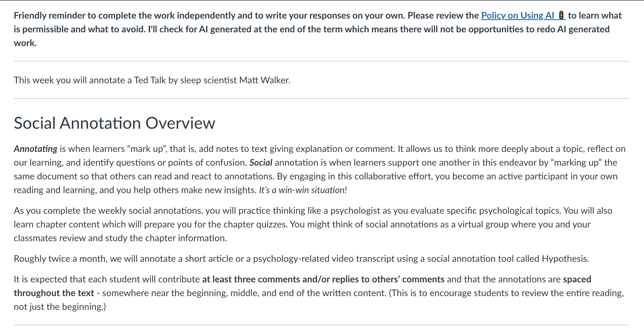Viewport: 644px width, 333px height.
Task: Click the divider above the Overview heading
Action: click(322, 98)
